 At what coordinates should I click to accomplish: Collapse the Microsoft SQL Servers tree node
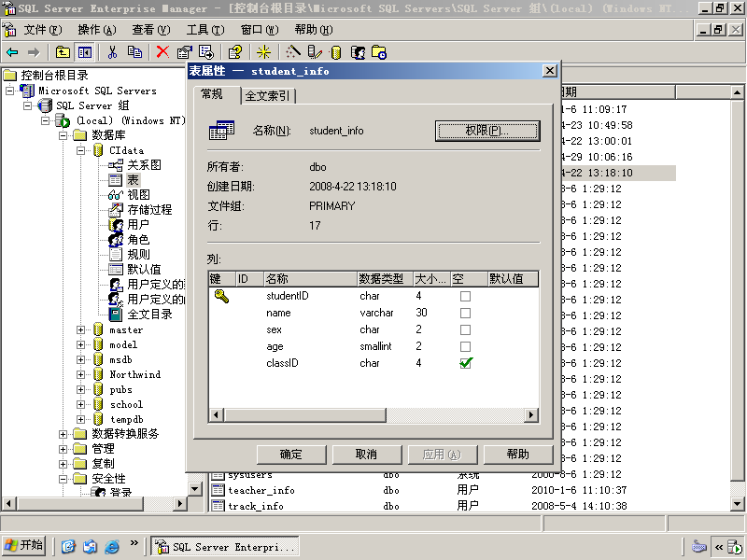pyautogui.click(x=9, y=91)
